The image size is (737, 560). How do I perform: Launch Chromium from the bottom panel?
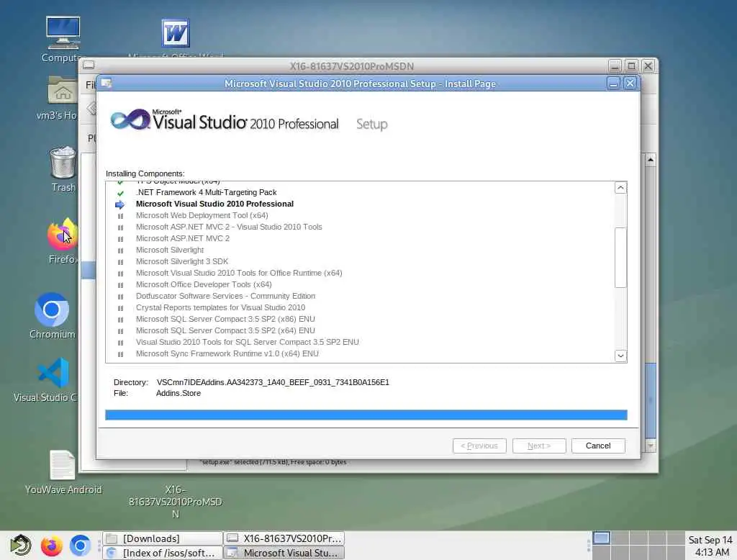pos(80,546)
